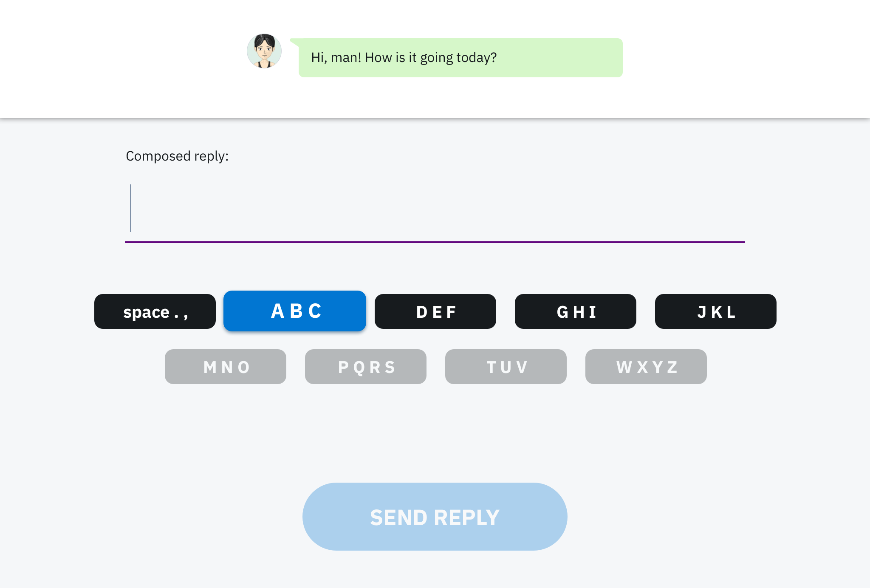The image size is (870, 588).
Task: Tap the T U V key
Action: click(x=506, y=367)
